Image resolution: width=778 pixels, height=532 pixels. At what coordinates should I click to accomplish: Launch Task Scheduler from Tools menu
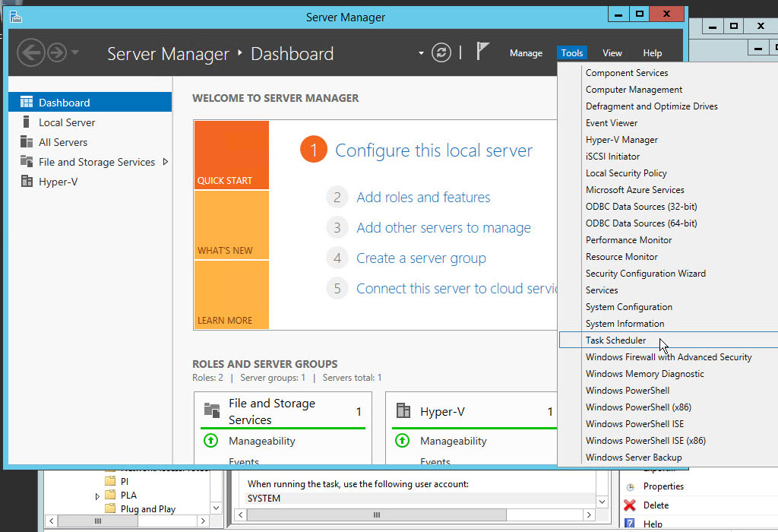click(x=615, y=340)
